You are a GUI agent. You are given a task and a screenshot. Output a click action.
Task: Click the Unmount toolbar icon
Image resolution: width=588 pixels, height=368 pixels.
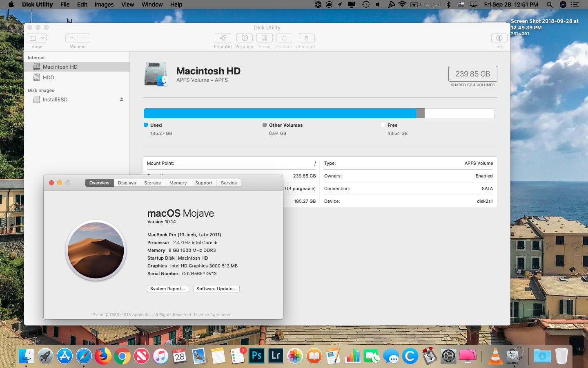click(x=306, y=38)
